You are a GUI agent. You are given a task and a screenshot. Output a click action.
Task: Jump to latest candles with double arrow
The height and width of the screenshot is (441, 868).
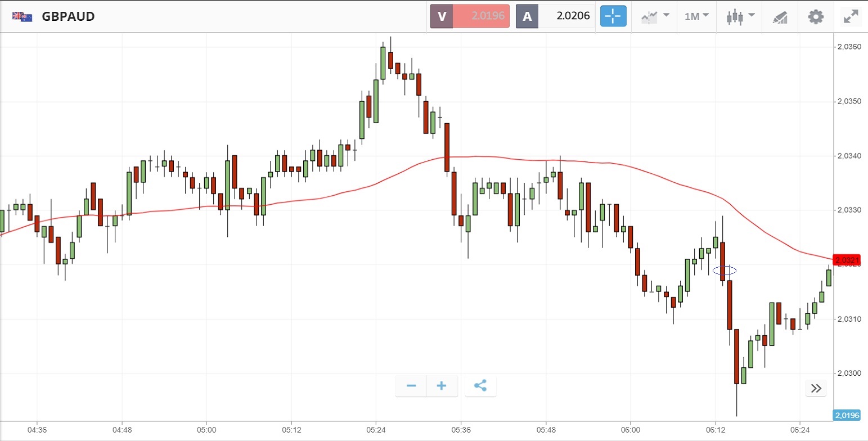tap(816, 388)
